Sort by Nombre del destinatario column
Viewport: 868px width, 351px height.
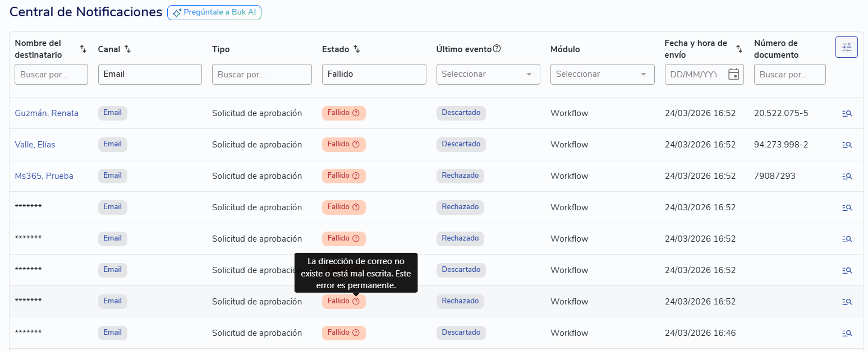(83, 49)
